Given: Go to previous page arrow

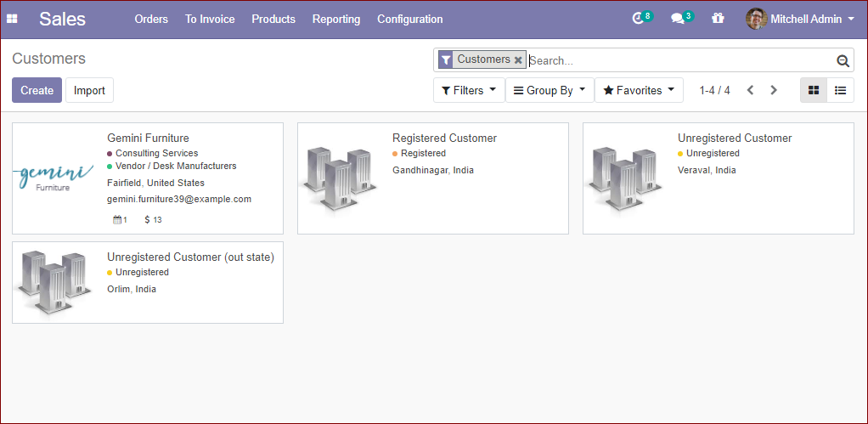Looking at the screenshot, I should [x=750, y=90].
